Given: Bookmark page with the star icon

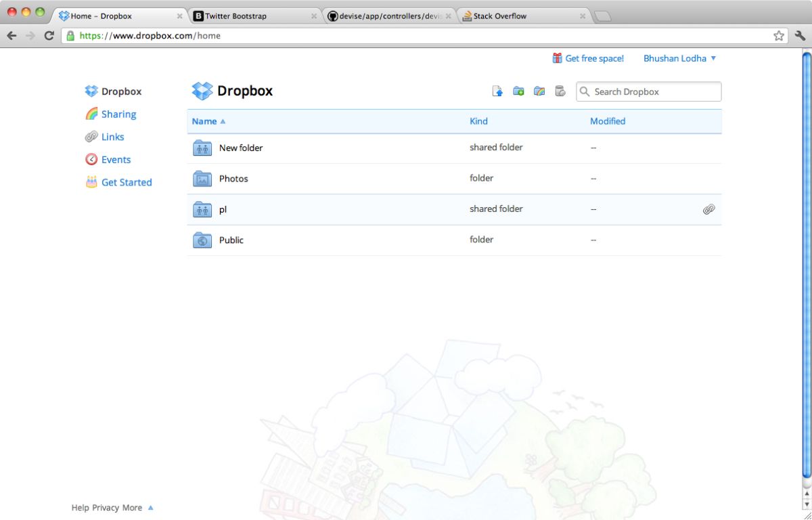Looking at the screenshot, I should coord(779,35).
